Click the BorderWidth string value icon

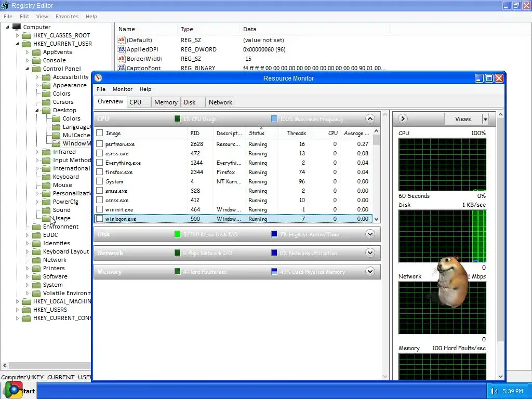click(122, 58)
